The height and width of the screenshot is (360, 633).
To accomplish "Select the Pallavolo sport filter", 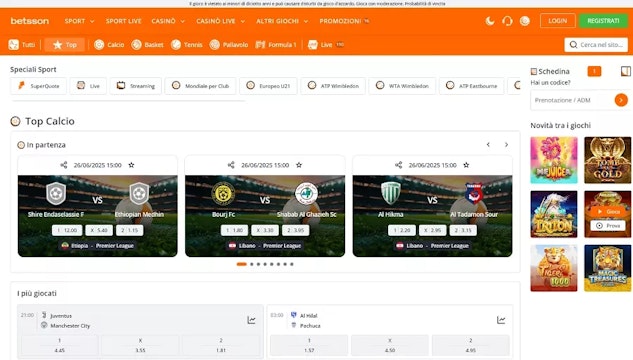I will point(228,45).
